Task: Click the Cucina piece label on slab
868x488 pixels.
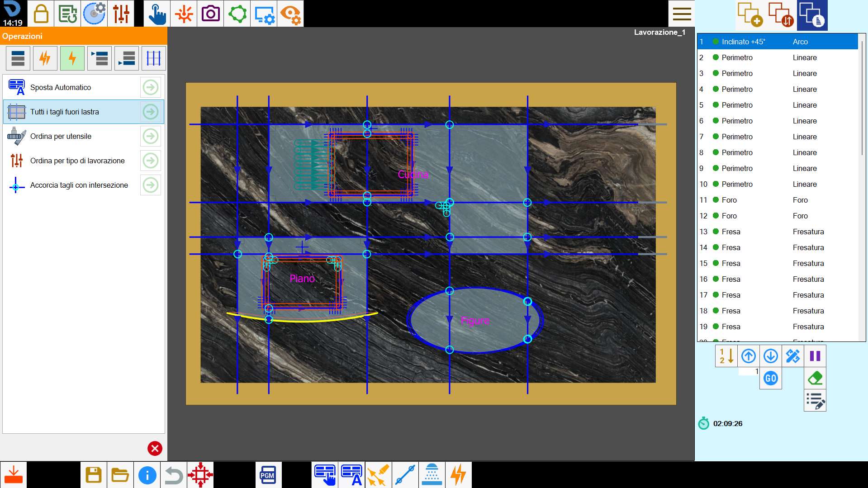Action: click(x=413, y=175)
